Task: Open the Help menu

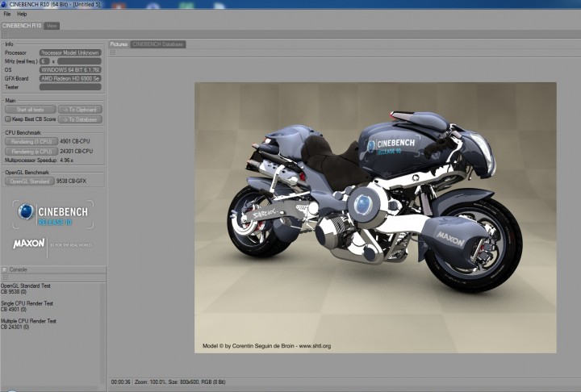Action: [x=22, y=14]
